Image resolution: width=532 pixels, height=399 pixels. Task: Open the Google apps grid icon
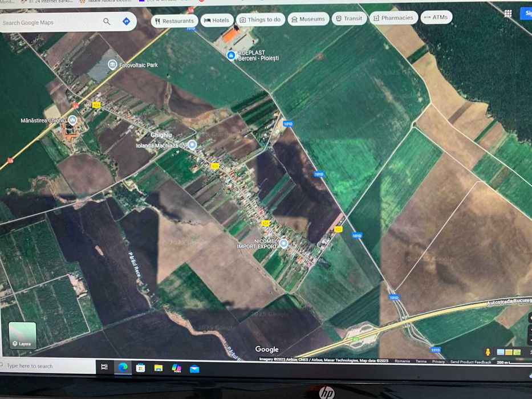(508, 13)
